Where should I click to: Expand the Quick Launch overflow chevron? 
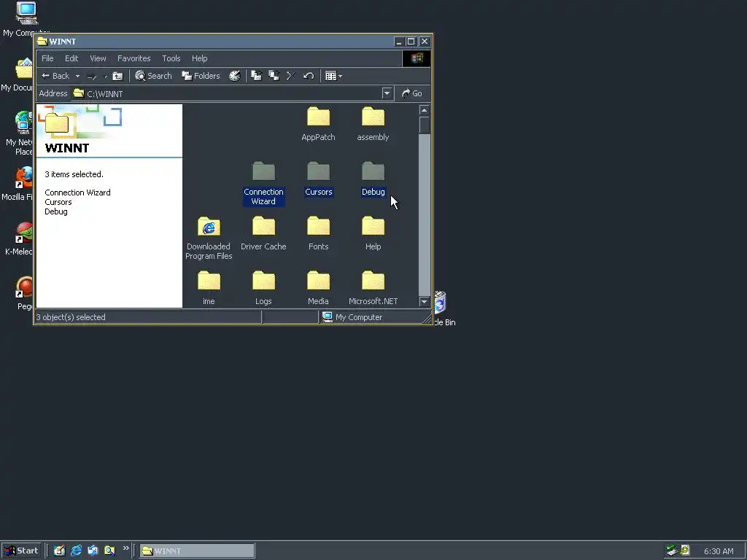[x=125, y=548]
